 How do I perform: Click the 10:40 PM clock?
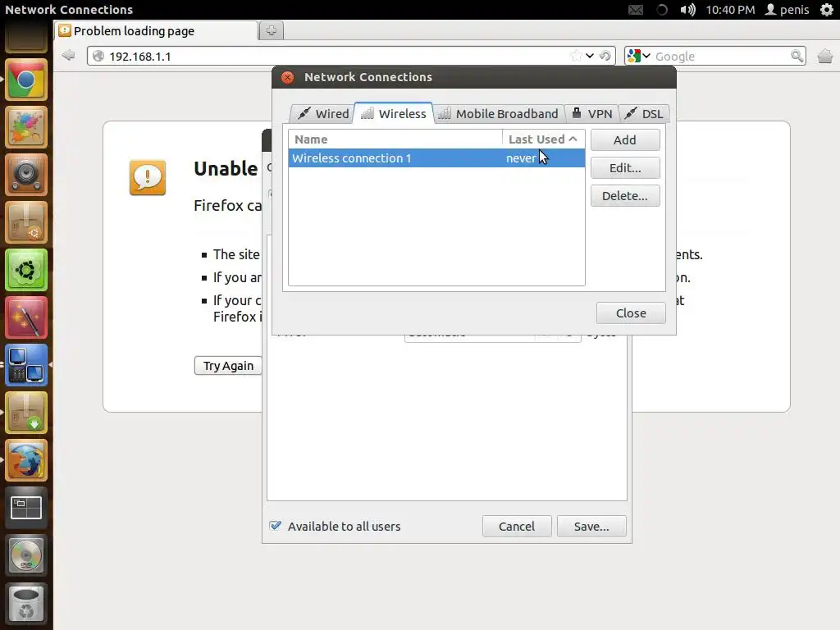(x=730, y=10)
